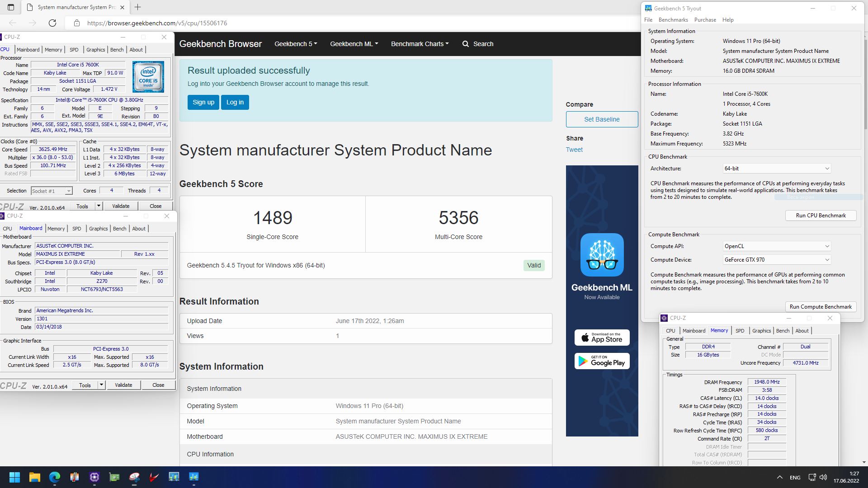Switch ENG input language indicator
Screen dimensions: 868x488
coord(795,477)
